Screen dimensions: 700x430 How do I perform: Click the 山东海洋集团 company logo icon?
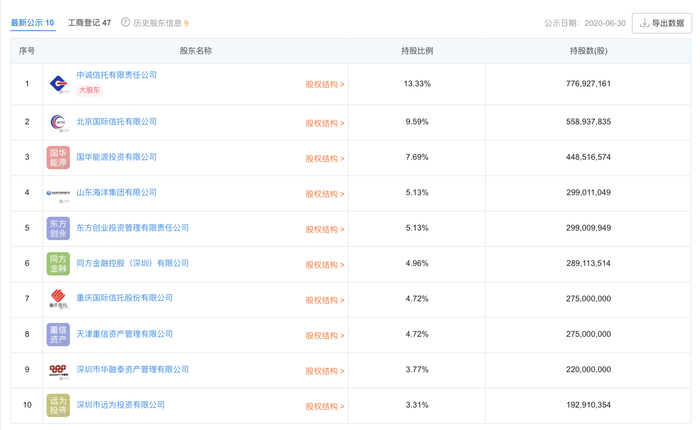point(58,193)
